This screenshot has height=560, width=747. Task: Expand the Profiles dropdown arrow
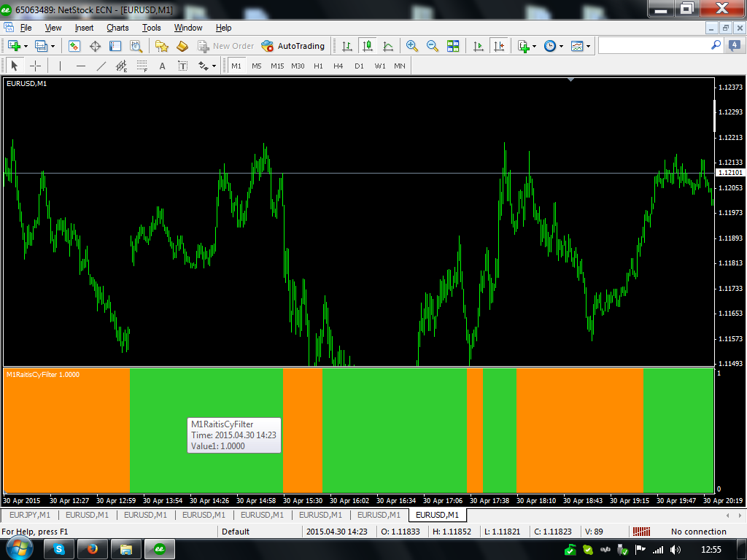[x=53, y=46]
